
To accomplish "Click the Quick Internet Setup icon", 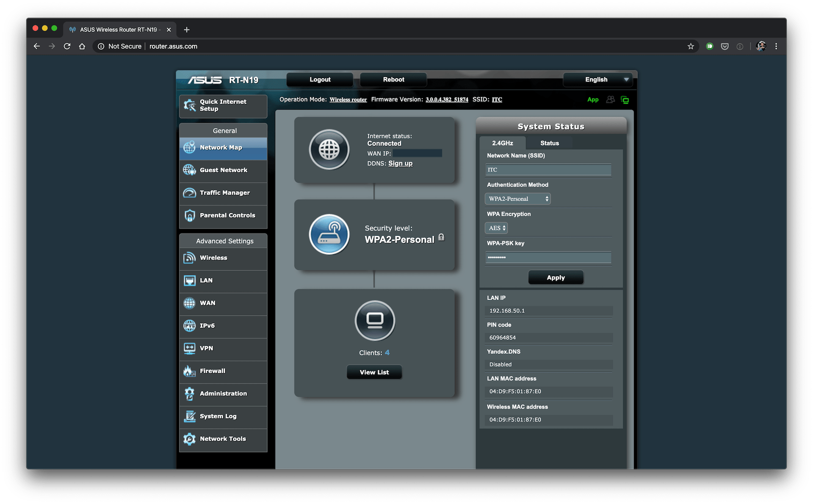I will tap(189, 105).
